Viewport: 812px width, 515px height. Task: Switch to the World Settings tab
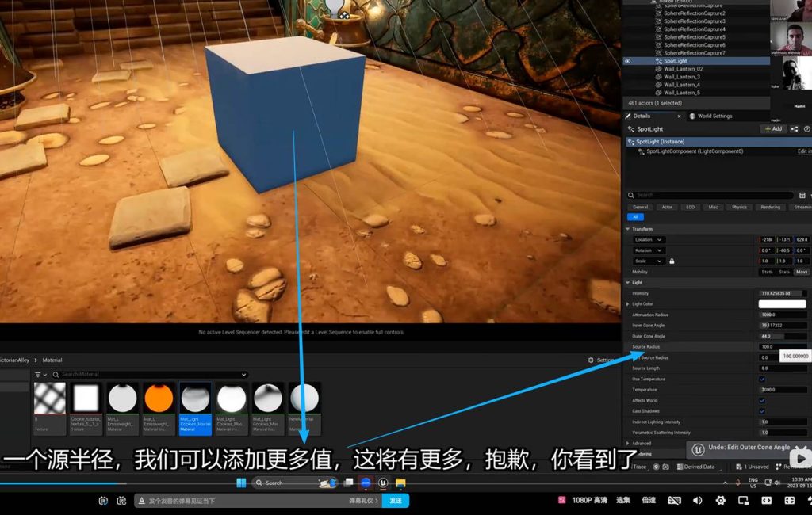coord(714,116)
